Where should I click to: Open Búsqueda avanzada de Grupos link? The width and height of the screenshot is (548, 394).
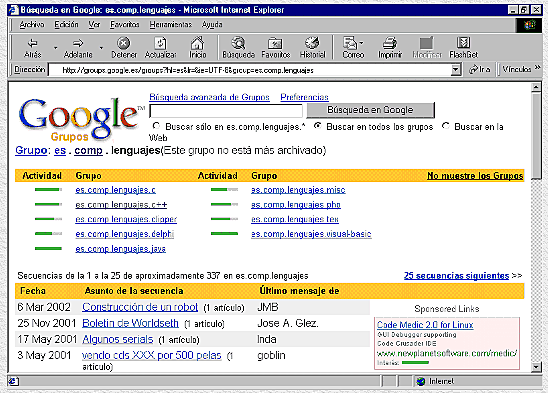(x=209, y=97)
